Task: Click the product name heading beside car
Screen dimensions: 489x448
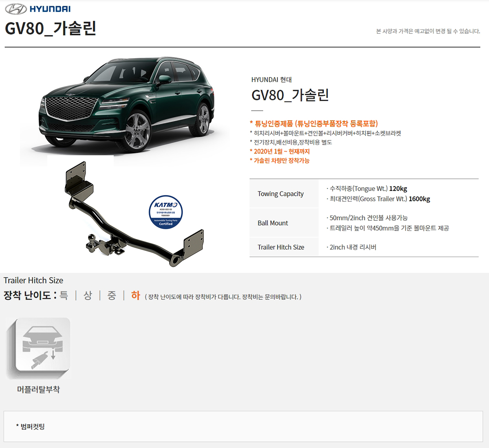Action: [x=290, y=95]
